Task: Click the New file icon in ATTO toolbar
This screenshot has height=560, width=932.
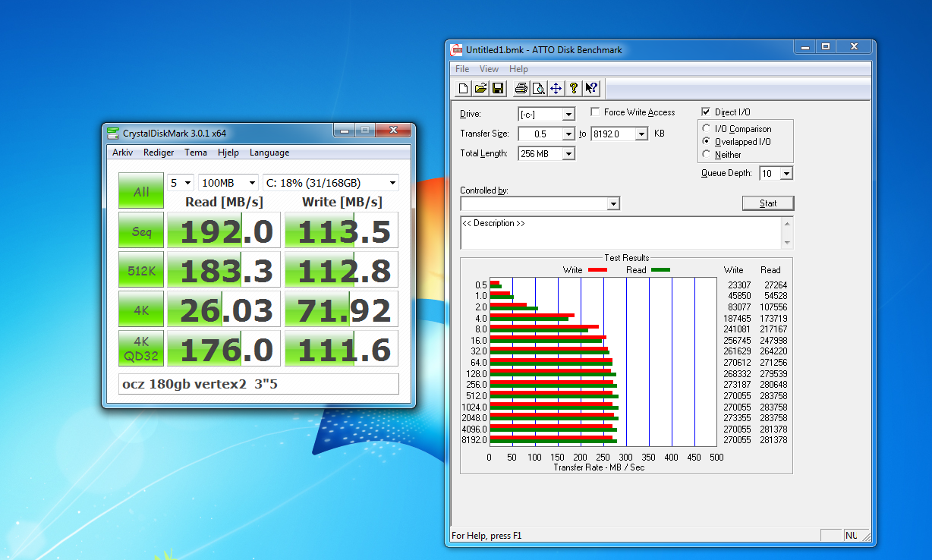Action: click(463, 88)
